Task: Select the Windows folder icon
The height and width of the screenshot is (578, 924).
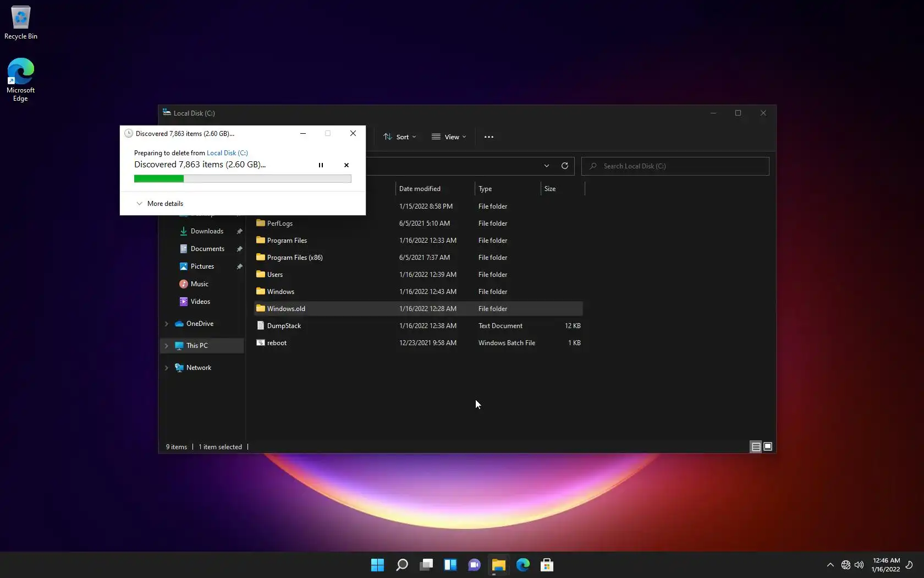Action: (x=261, y=292)
